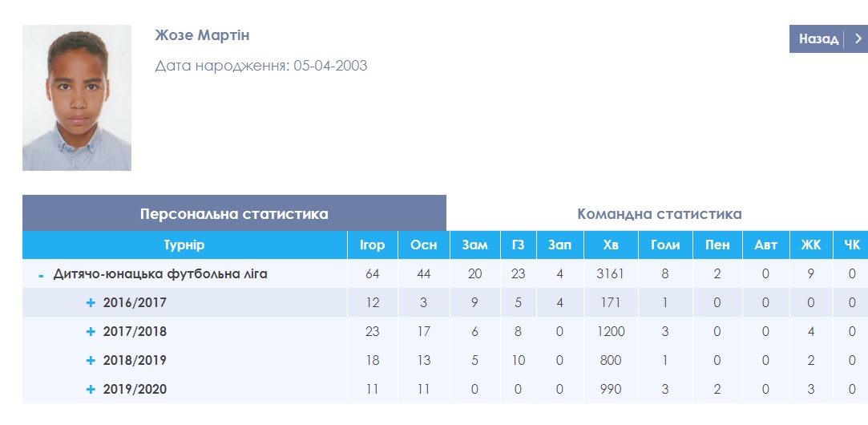Click the Пен column header

[717, 245]
